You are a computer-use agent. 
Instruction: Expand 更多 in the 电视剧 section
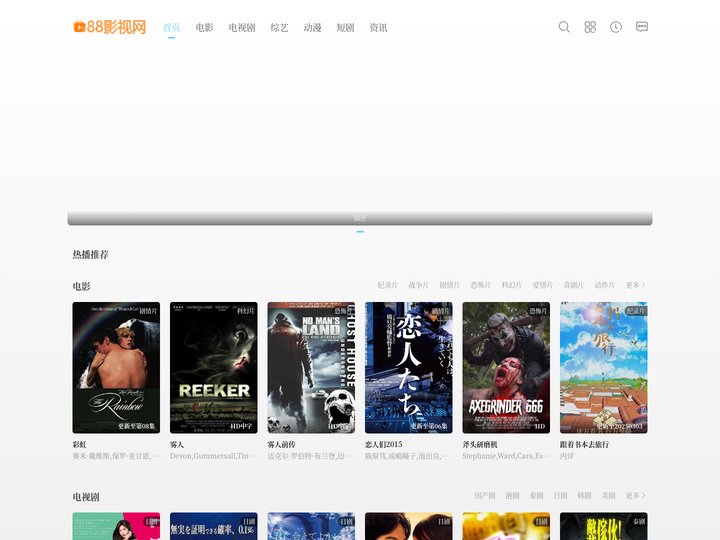[x=636, y=496]
